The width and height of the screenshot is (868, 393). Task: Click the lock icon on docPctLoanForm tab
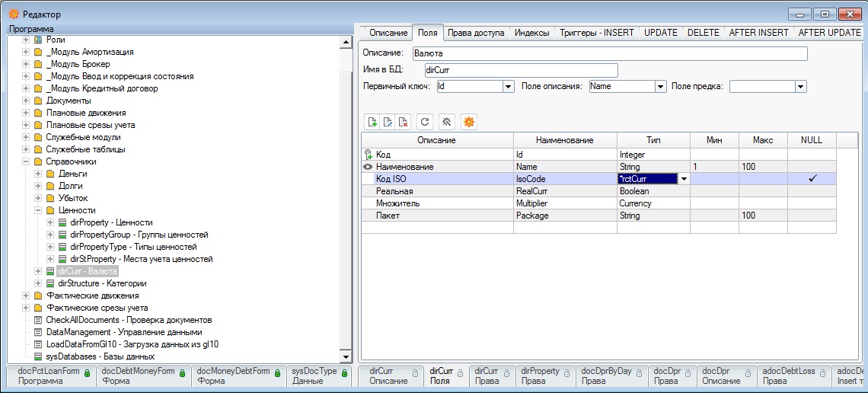click(x=87, y=372)
